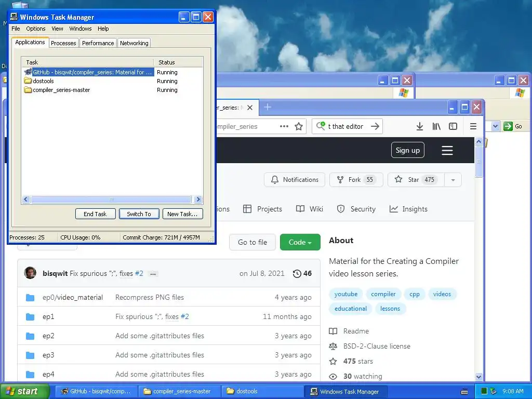The width and height of the screenshot is (532, 399).
Task: Open Task Manager Windows menu
Action: (x=81, y=29)
